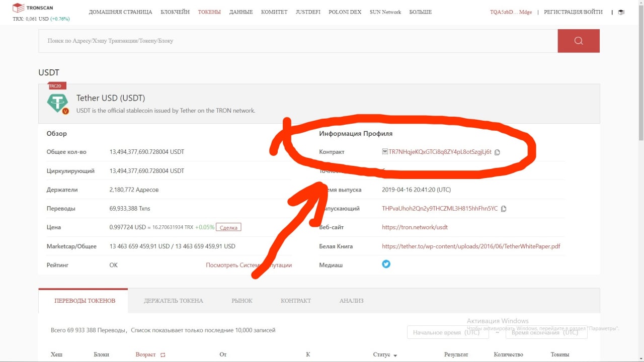The height and width of the screenshot is (362, 644).
Task: Open SUN Network menu item
Action: pyautogui.click(x=385, y=12)
